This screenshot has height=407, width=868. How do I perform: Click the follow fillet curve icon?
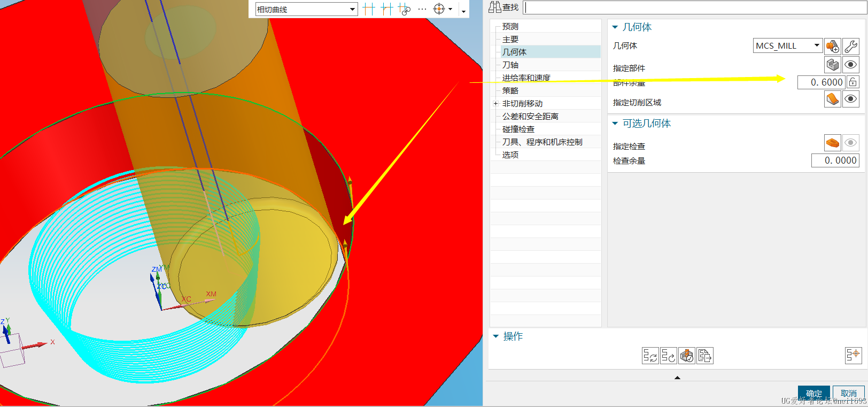pyautogui.click(x=387, y=9)
